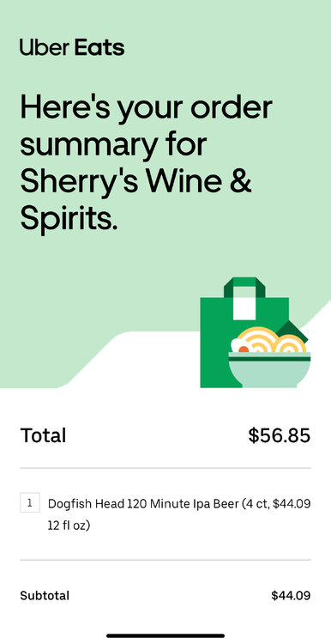The image size is (331, 644).
Task: Click the Subtotal amount $44.09
Action: click(x=291, y=595)
